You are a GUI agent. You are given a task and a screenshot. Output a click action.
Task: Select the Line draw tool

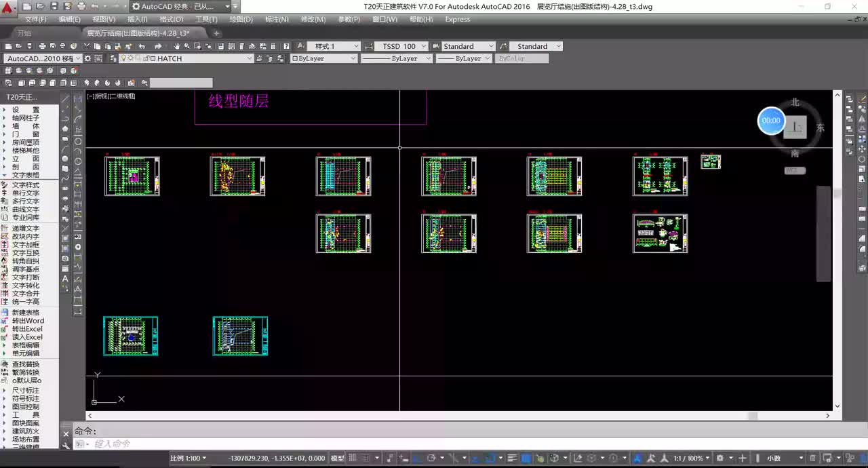coord(65,99)
